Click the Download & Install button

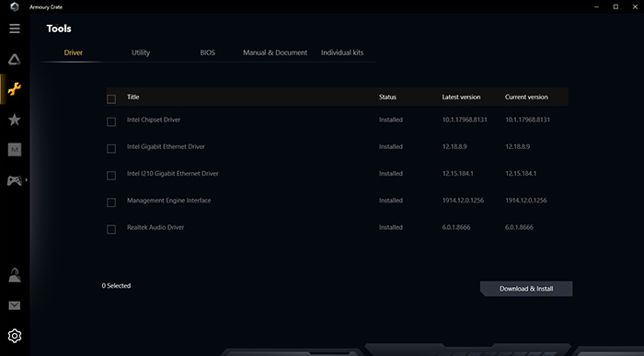526,289
